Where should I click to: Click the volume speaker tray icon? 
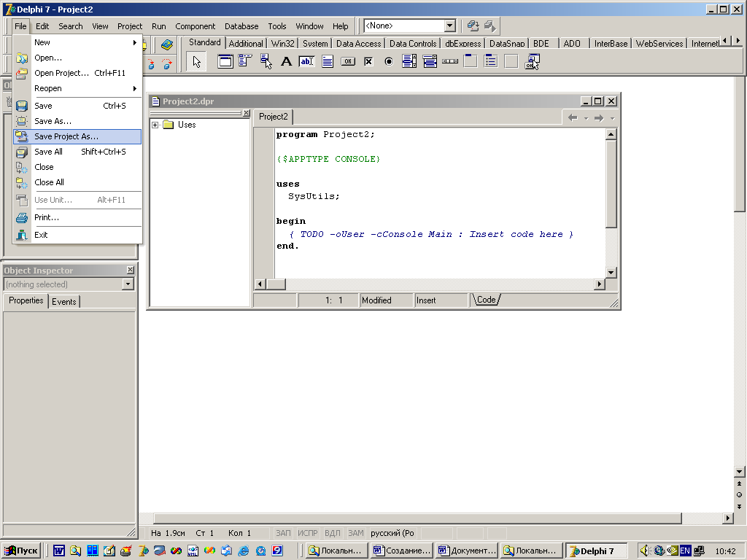[x=645, y=551]
